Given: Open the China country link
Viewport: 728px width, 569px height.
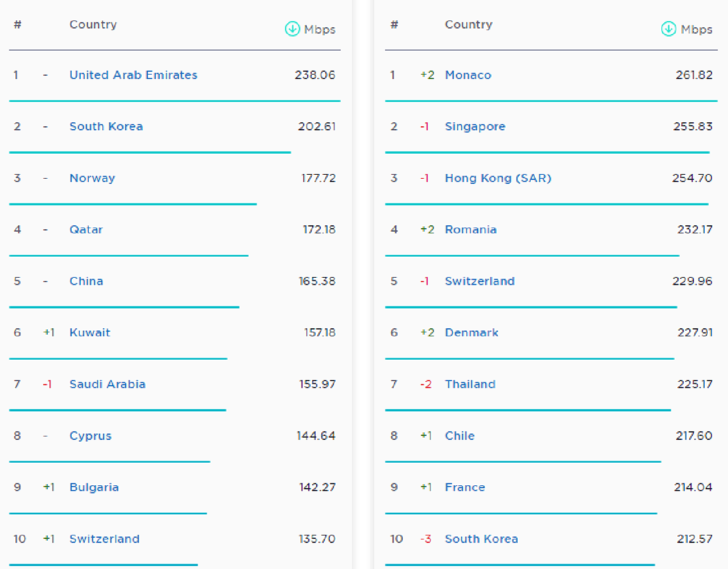Looking at the screenshot, I should (x=86, y=281).
